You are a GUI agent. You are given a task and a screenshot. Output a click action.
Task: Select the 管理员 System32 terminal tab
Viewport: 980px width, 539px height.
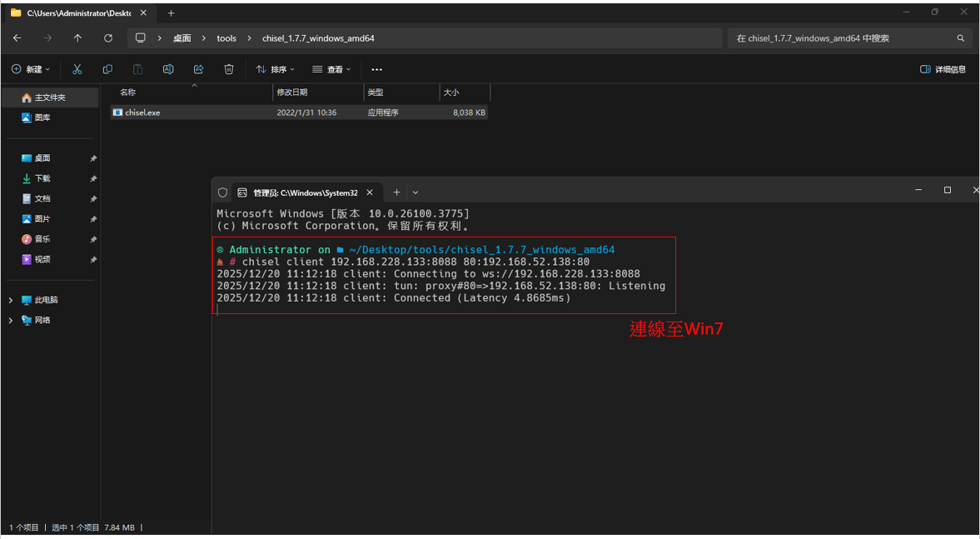(x=306, y=192)
